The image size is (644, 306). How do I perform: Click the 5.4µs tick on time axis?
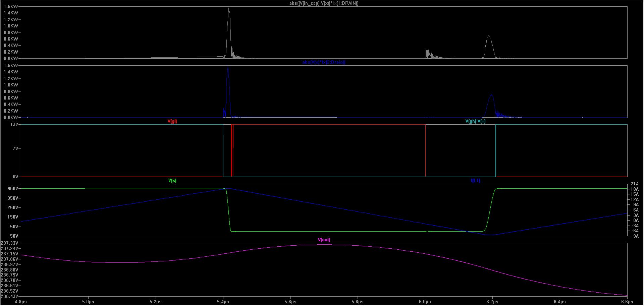(223, 302)
